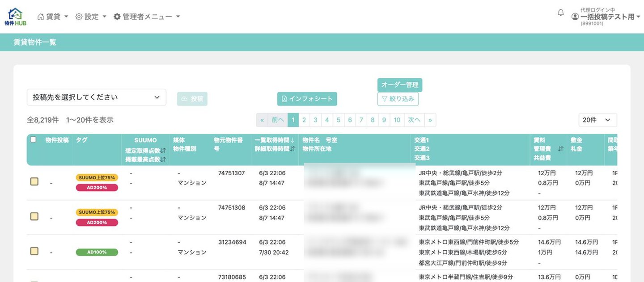Screen dimensions: 644x282
Task: Go to first page with « button
Action: point(262,120)
